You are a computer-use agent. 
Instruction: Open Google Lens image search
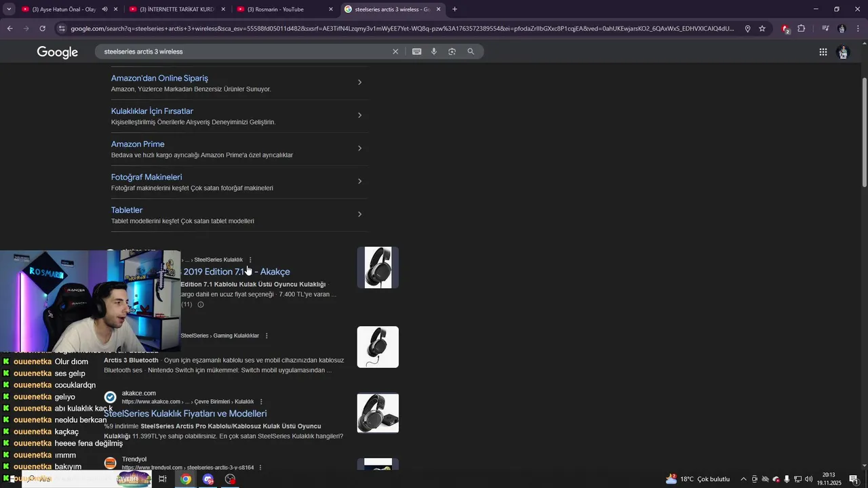click(452, 52)
